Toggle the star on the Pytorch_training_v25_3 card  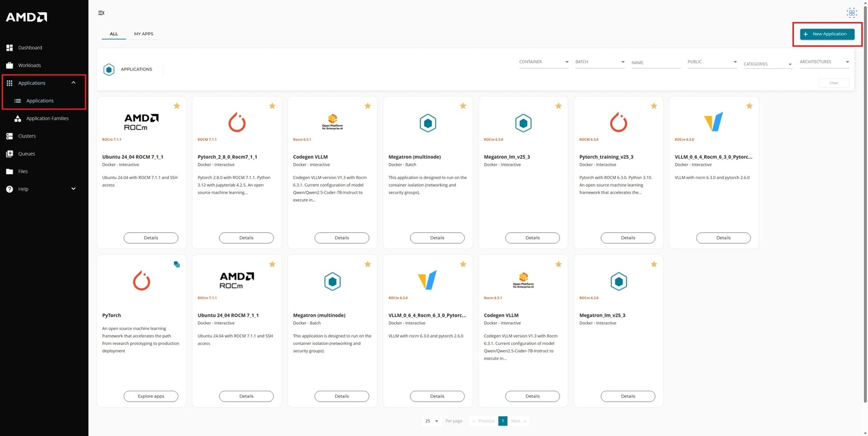coord(654,106)
